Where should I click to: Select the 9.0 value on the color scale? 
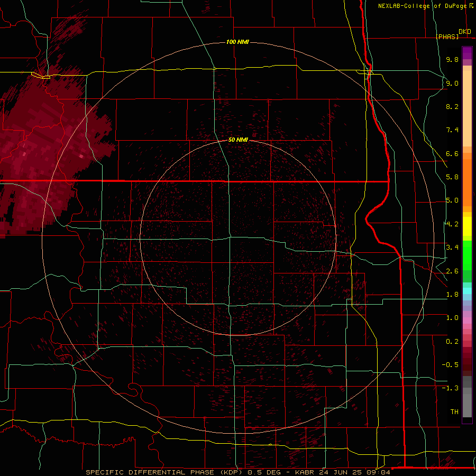point(452,83)
